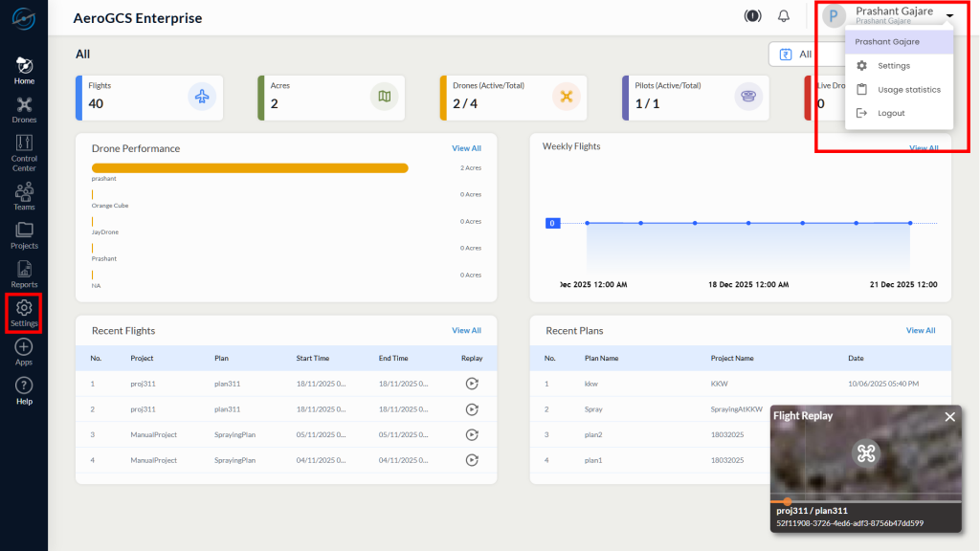The image size is (980, 551).
Task: Replay the first proj311 flight
Action: [471, 384]
